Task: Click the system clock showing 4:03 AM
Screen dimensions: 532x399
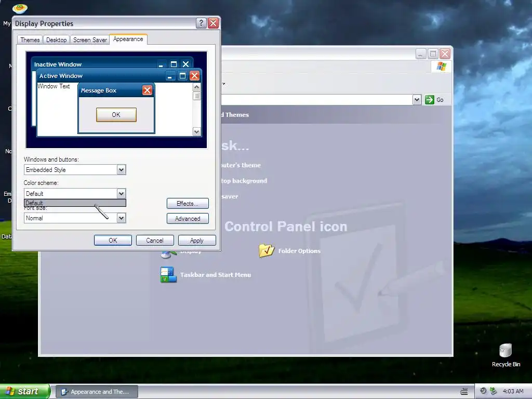Action: coord(513,391)
